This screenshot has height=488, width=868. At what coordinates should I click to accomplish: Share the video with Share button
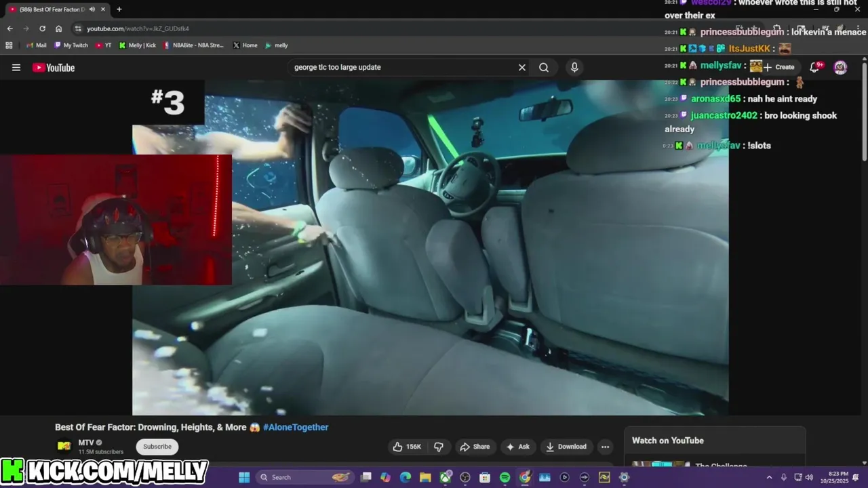pos(475,447)
